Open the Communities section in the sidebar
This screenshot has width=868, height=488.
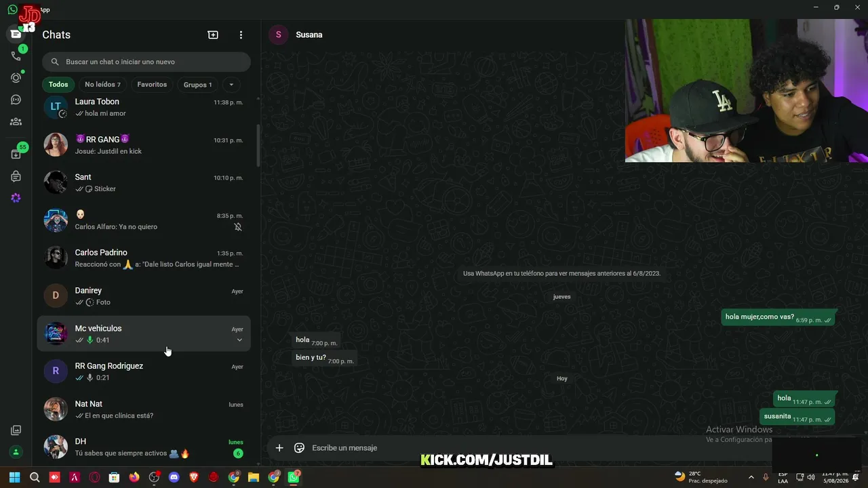coord(16,122)
